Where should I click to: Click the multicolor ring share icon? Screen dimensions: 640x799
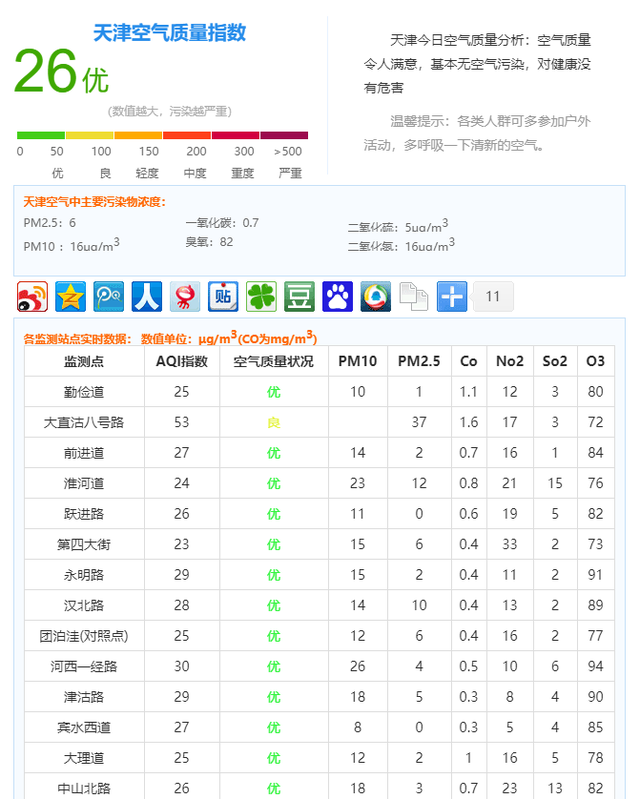point(376,297)
